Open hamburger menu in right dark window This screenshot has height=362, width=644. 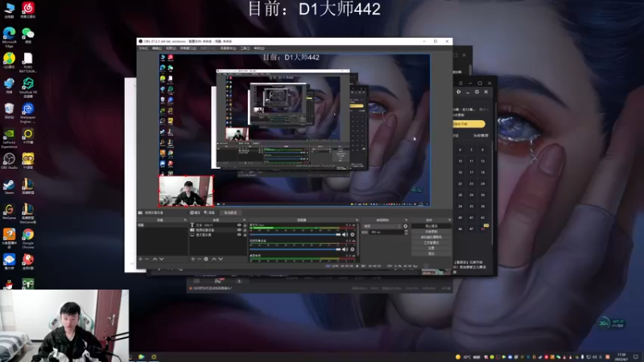[460, 84]
